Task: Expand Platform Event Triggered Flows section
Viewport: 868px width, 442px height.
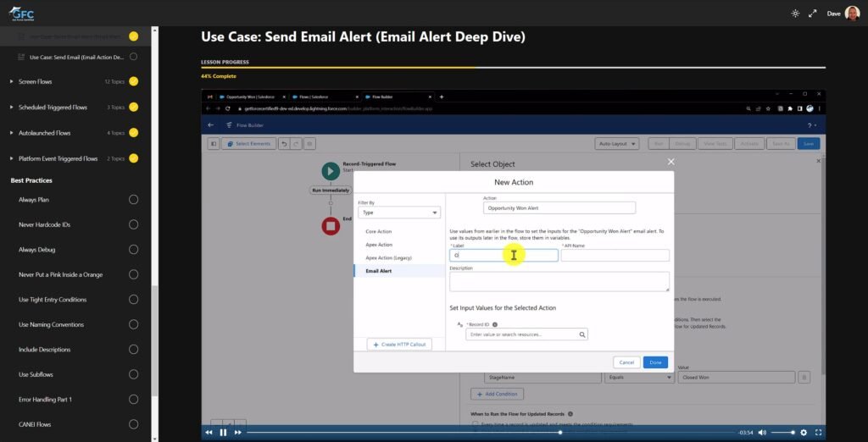Action: (x=12, y=159)
